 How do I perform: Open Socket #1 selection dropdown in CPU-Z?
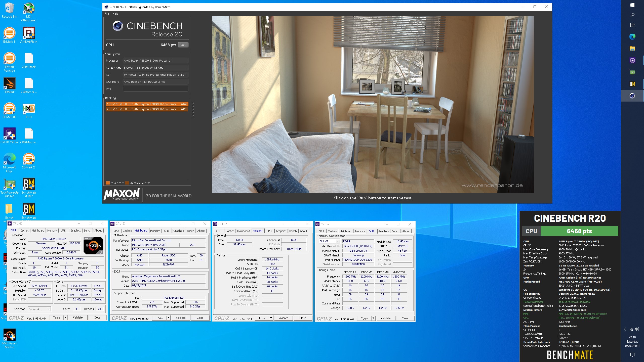[x=39, y=309]
